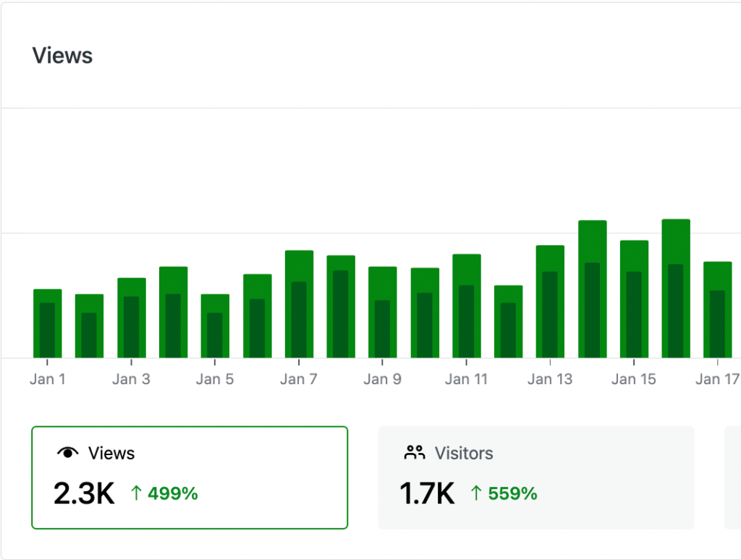This screenshot has height=560, width=741.
Task: Click the 2.3K views total
Action: [84, 493]
